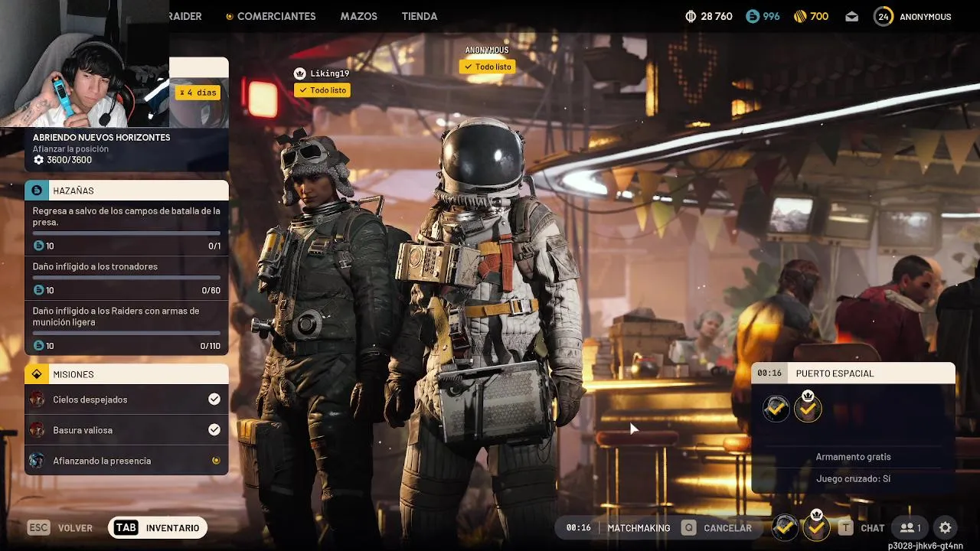Select the 'Regresa a salvo' feat row
The width and height of the screenshot is (980, 551).
126,228
